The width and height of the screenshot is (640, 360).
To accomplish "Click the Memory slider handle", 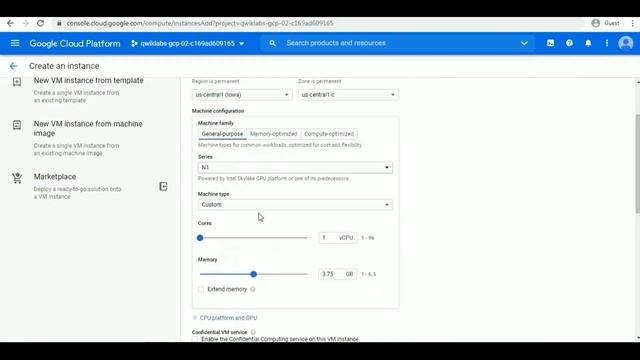I will click(x=253, y=274).
